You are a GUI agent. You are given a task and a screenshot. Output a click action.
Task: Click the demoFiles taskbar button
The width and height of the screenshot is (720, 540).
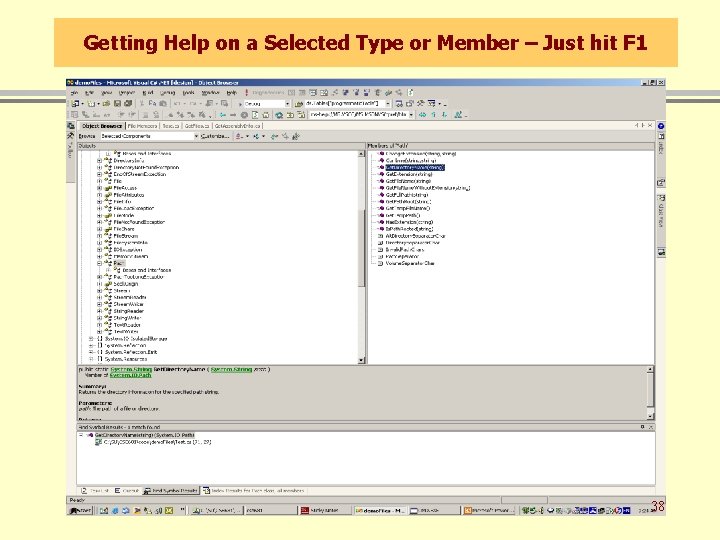click(380, 511)
